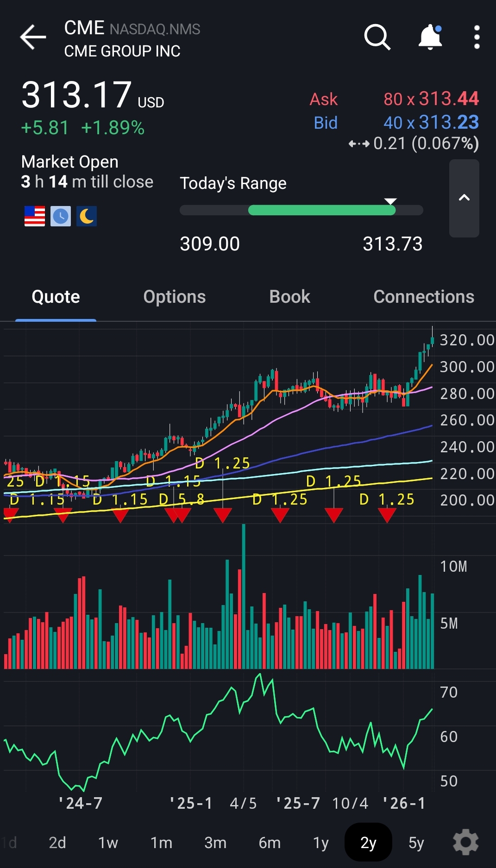Tap the Ask price 313.44
This screenshot has height=868, width=496.
pos(449,99)
